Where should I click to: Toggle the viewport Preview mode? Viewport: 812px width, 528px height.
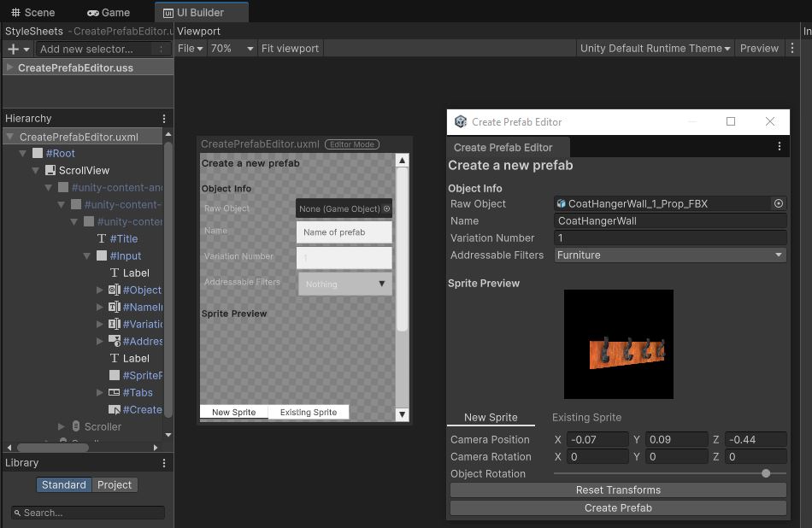pos(759,49)
